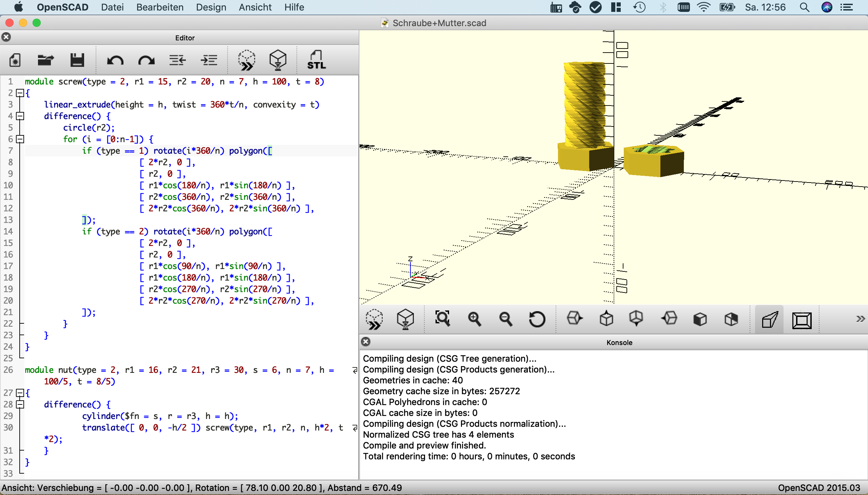Switch to the back view
The image size is (868, 495).
(731, 319)
